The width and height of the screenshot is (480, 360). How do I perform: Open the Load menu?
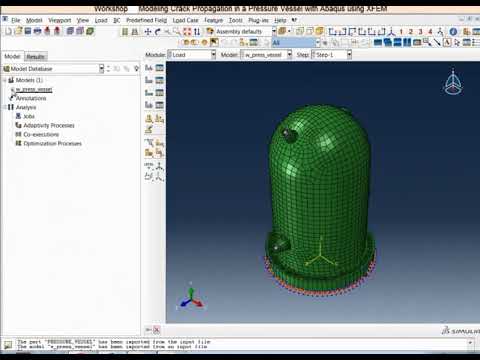pyautogui.click(x=101, y=20)
